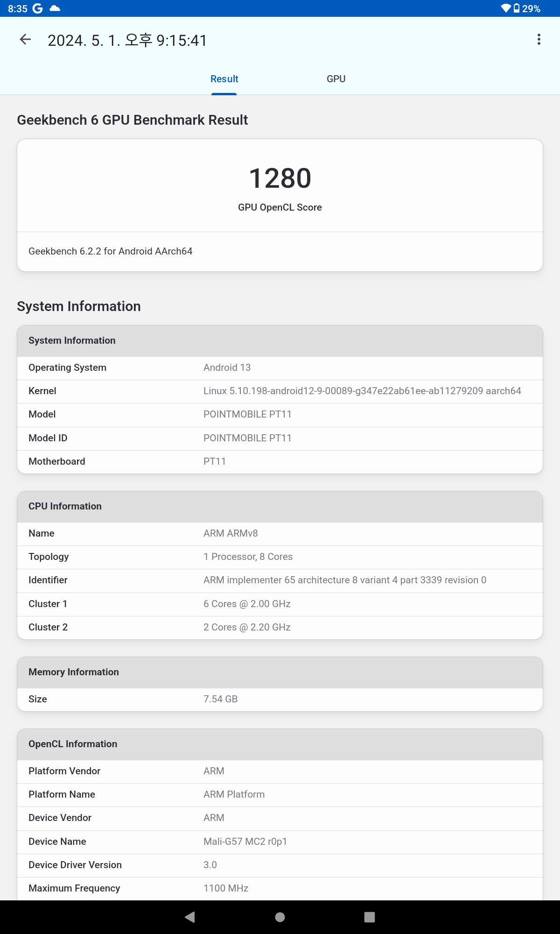Tap the Google G status icon
The image size is (560, 934).
pyautogui.click(x=37, y=8)
